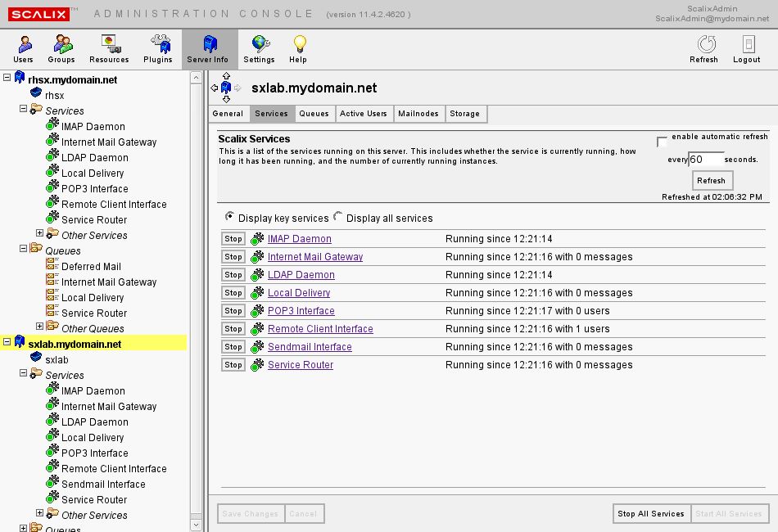Open Settings with globe icon
Image resolution: width=778 pixels, height=532 pixels.
(259, 49)
